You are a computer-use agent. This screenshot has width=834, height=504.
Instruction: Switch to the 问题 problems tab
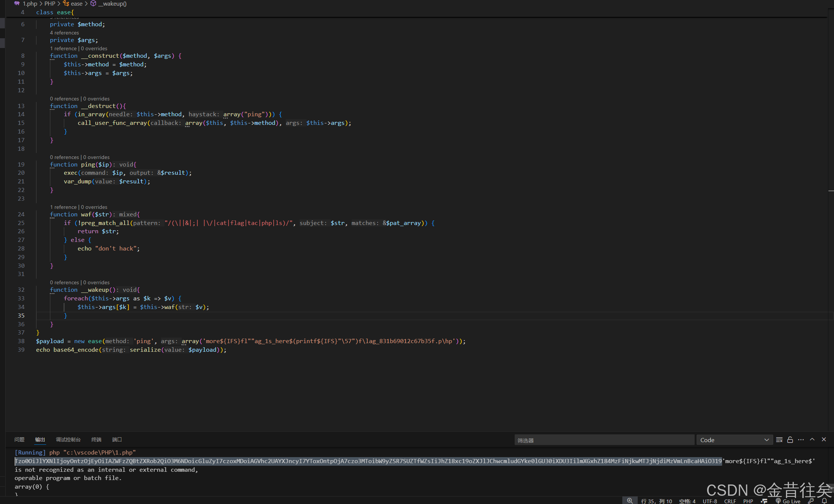(x=19, y=439)
